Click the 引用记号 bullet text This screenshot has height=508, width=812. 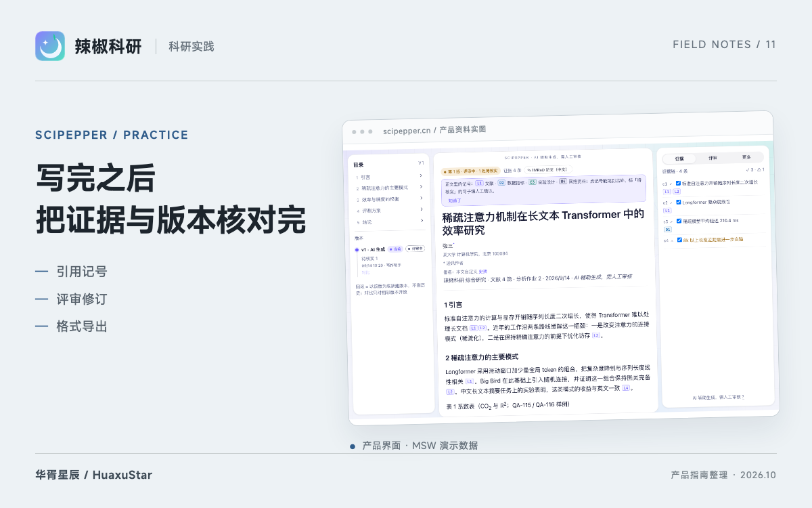[82, 272]
